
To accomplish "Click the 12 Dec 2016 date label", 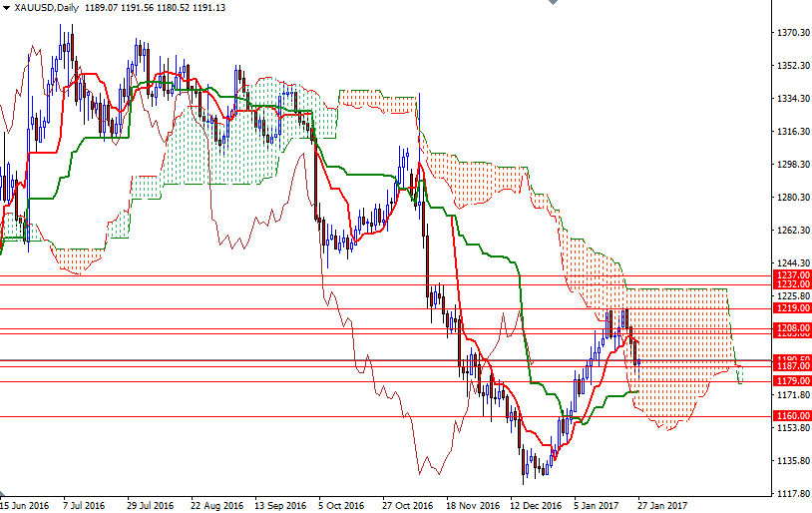I will pos(539,505).
